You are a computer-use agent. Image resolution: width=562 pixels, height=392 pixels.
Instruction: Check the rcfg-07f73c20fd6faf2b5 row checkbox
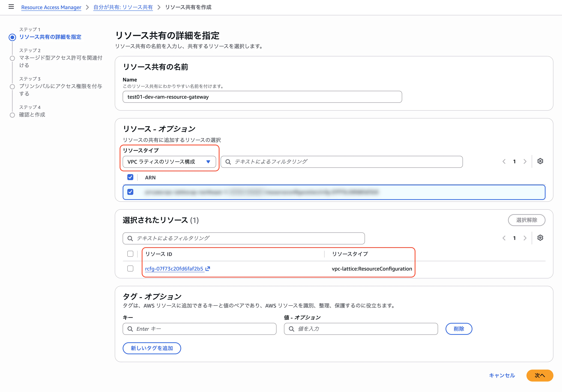[130, 268]
